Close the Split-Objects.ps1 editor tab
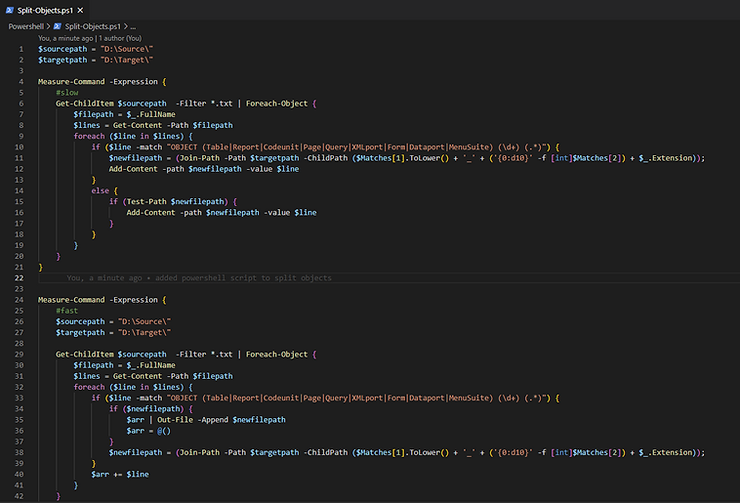Viewport: 740px width, 503px height. coord(80,9)
